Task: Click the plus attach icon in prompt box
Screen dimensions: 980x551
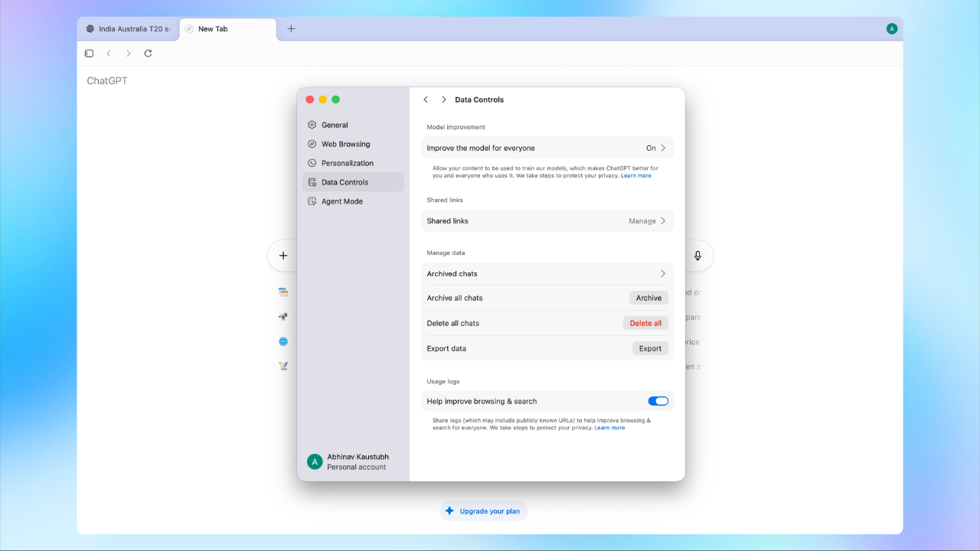Action: click(283, 256)
